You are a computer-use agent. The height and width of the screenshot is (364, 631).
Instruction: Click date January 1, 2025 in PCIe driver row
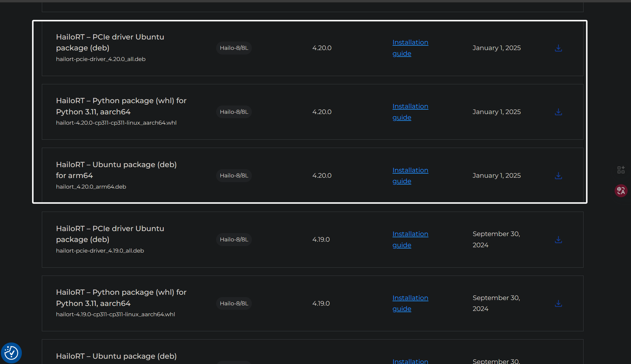point(497,48)
